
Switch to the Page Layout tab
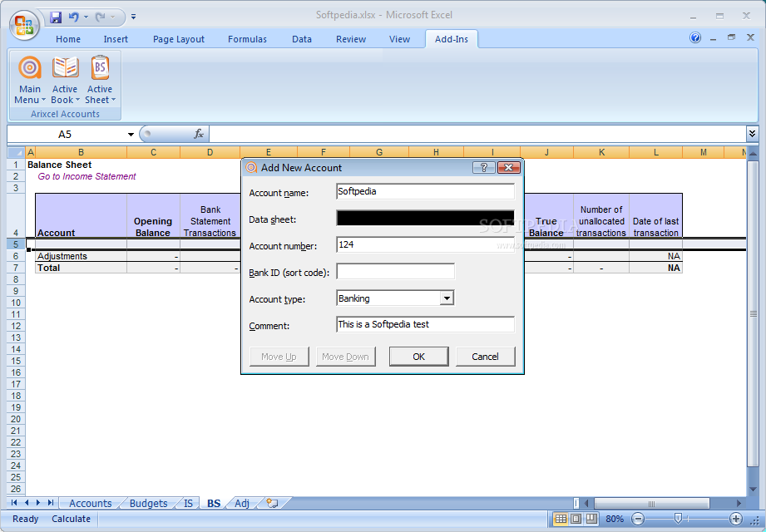pyautogui.click(x=178, y=39)
